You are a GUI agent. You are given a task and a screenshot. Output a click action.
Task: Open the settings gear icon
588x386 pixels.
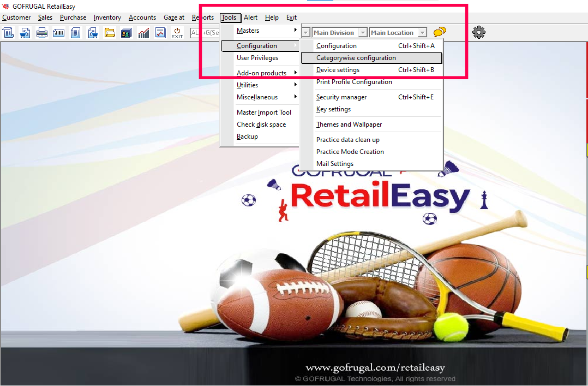coord(478,32)
